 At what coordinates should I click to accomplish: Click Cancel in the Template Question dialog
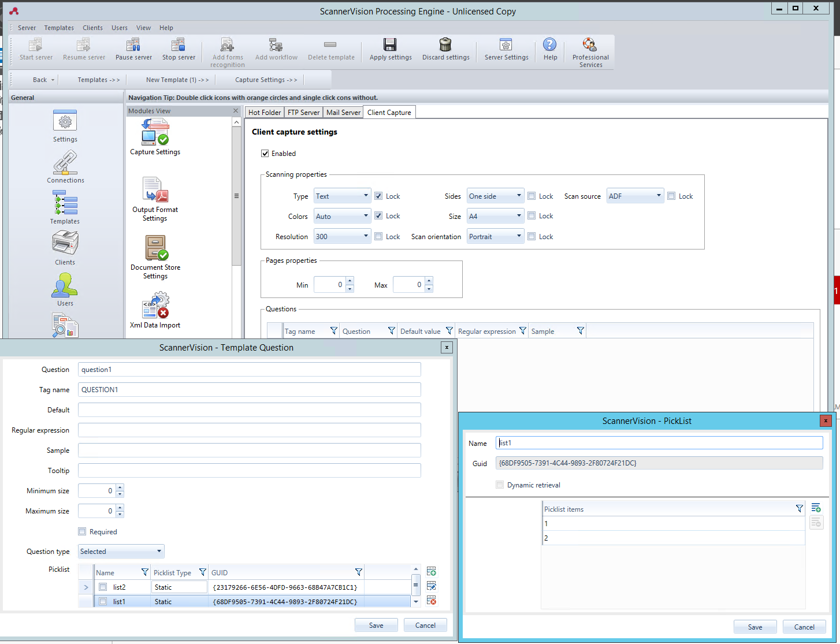click(425, 626)
